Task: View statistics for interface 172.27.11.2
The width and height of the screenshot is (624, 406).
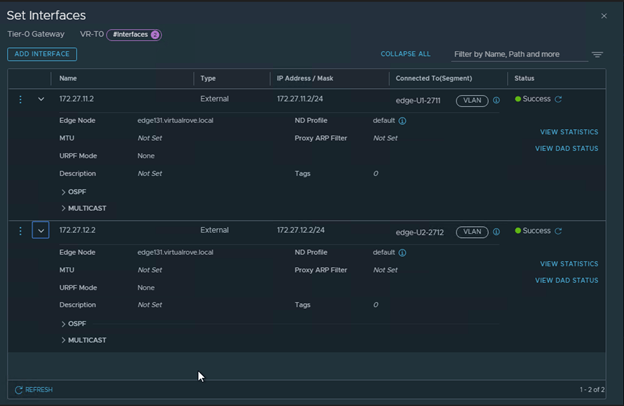Action: click(x=569, y=132)
